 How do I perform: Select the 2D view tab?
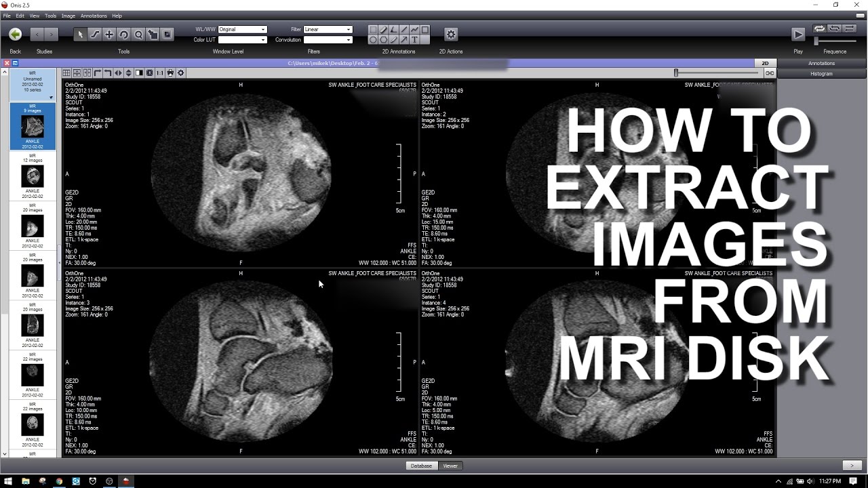pos(765,63)
